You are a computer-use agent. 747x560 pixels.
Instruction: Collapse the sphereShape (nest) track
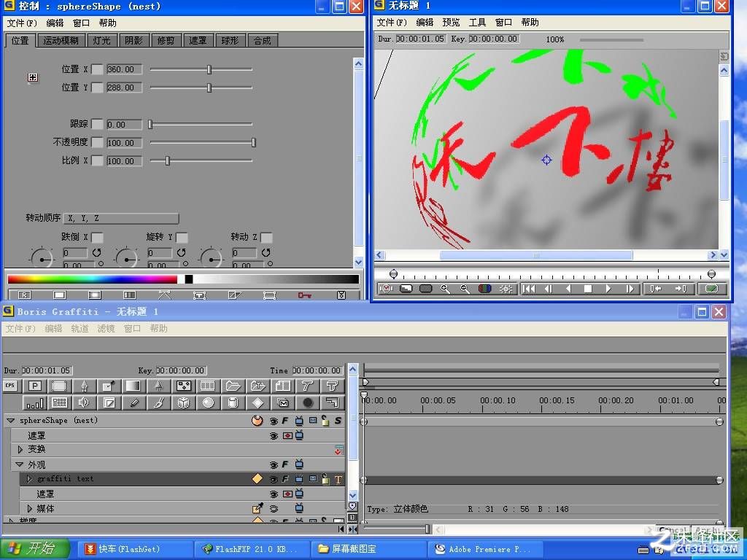tap(10, 421)
